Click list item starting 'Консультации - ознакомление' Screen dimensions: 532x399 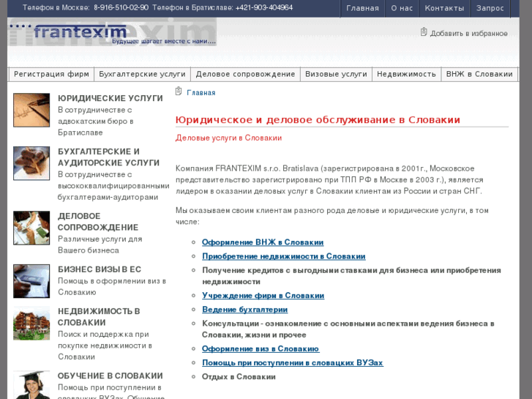(348, 329)
